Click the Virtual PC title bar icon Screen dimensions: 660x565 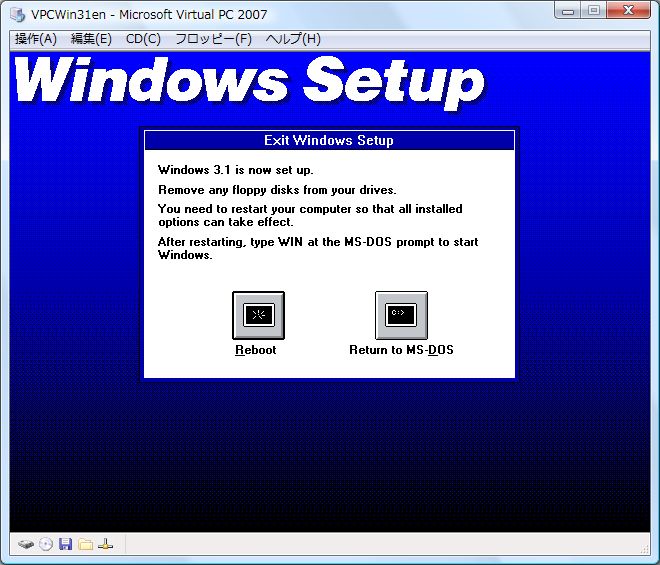point(18,14)
